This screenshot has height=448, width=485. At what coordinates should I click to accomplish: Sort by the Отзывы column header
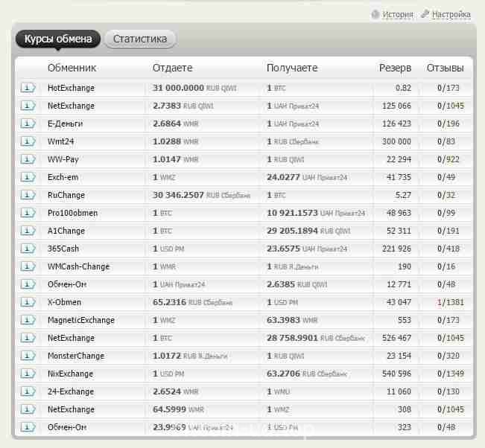coord(445,68)
